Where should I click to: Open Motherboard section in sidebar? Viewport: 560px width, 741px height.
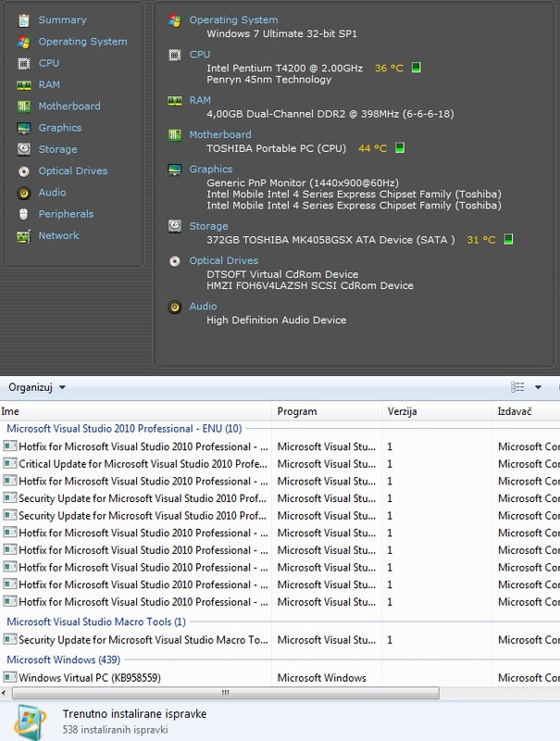pos(69,107)
